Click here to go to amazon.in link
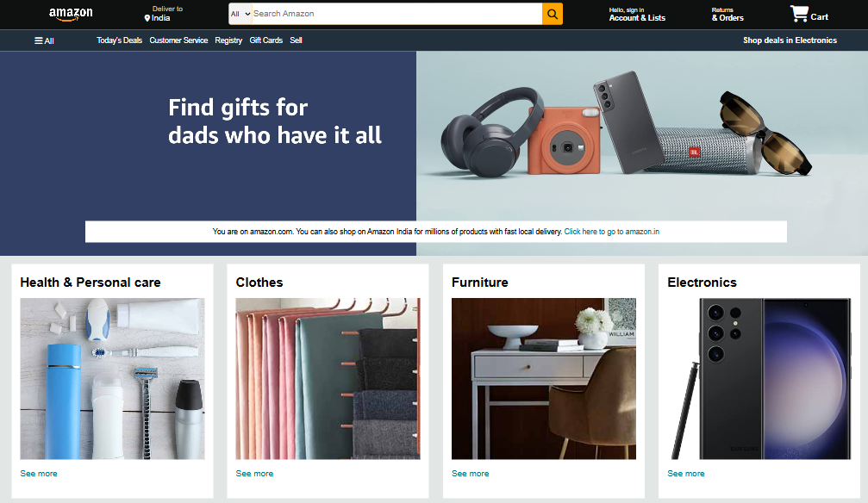Viewport: 868px width, 503px height. (x=612, y=232)
